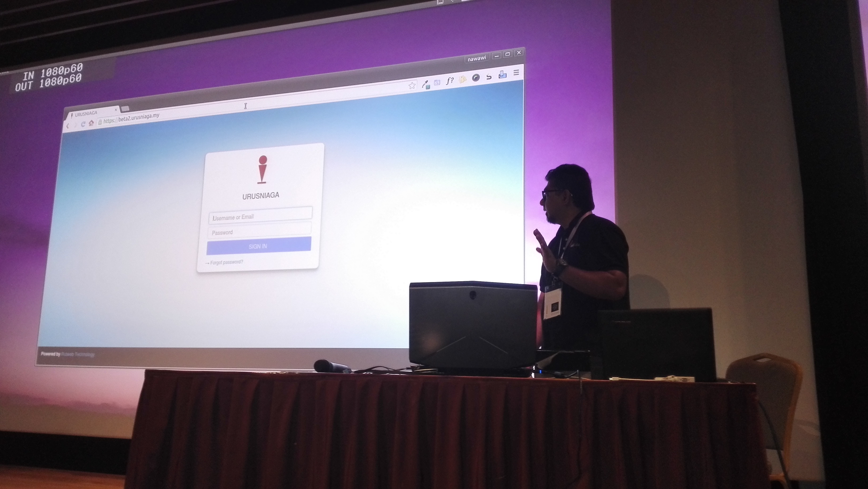Open a new browser tab
The height and width of the screenshot is (489, 868).
click(x=125, y=108)
